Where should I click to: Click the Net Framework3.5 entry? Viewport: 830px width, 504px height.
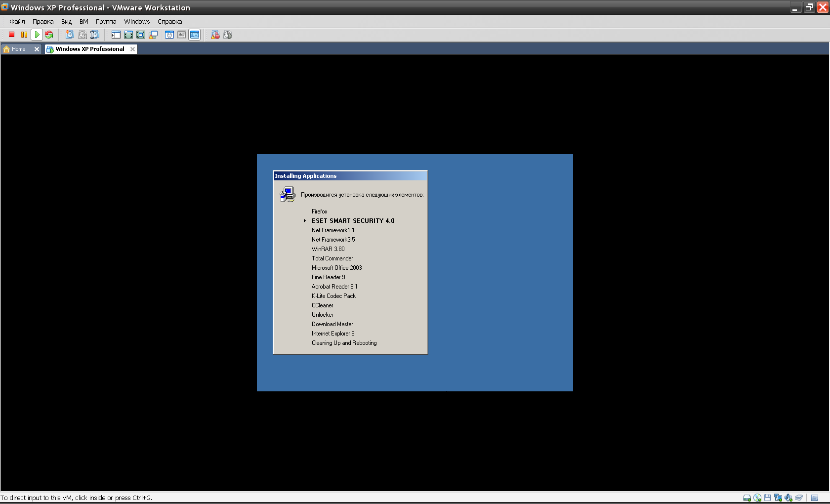coord(333,240)
